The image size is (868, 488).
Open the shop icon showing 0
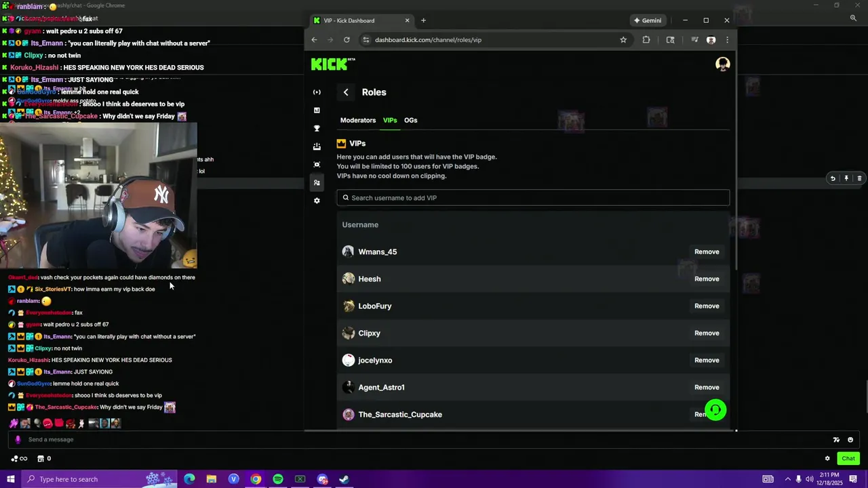coord(44,459)
